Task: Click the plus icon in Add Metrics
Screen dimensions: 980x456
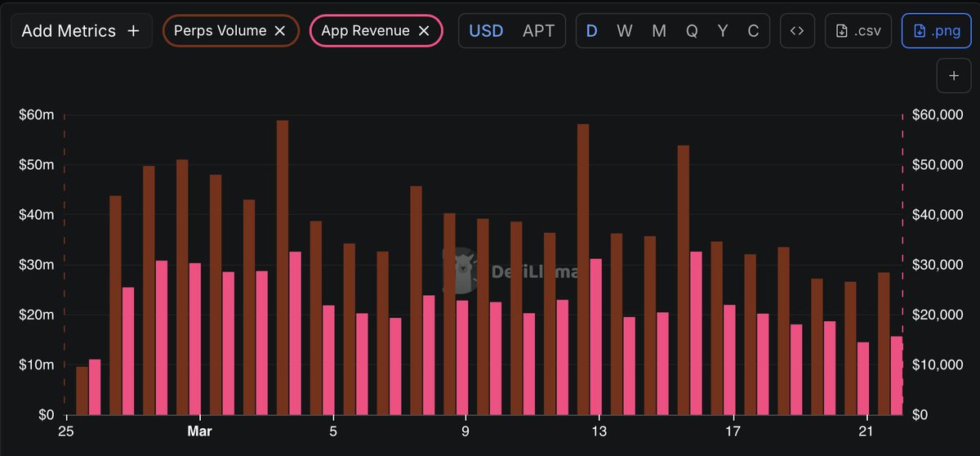Action: [x=134, y=31]
